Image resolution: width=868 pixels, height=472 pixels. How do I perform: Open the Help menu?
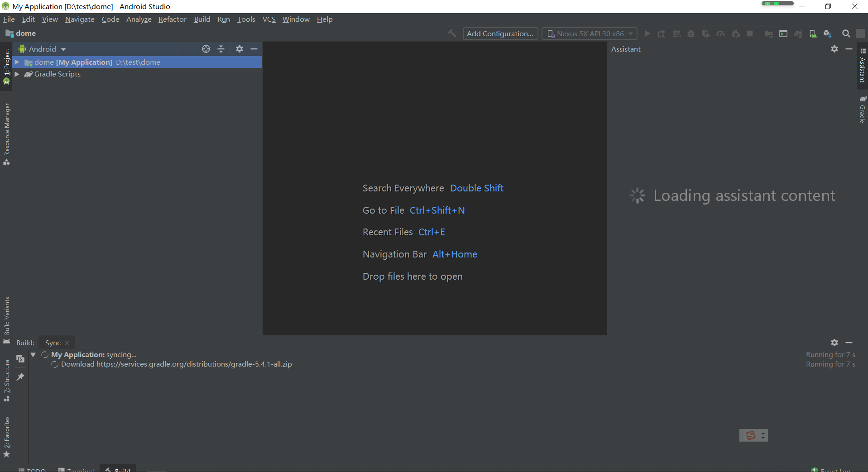(325, 19)
